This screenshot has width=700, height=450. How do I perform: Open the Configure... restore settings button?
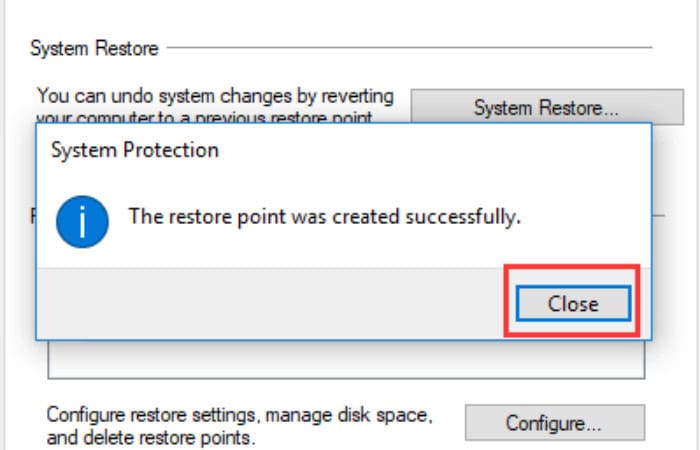[x=555, y=423]
